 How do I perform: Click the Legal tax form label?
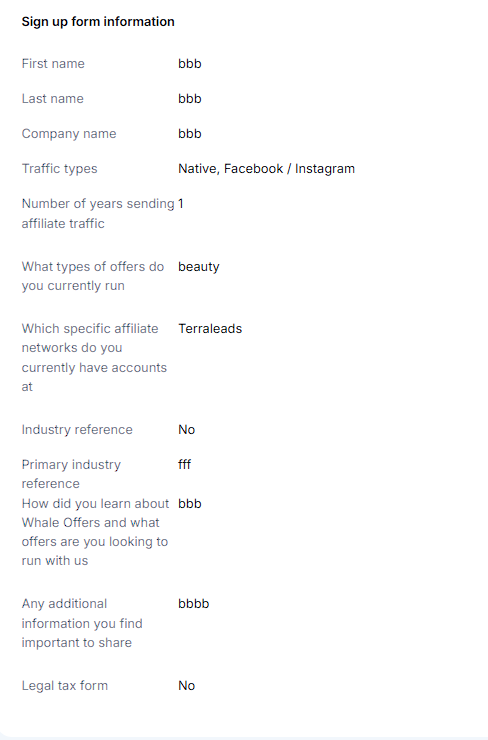[65, 685]
